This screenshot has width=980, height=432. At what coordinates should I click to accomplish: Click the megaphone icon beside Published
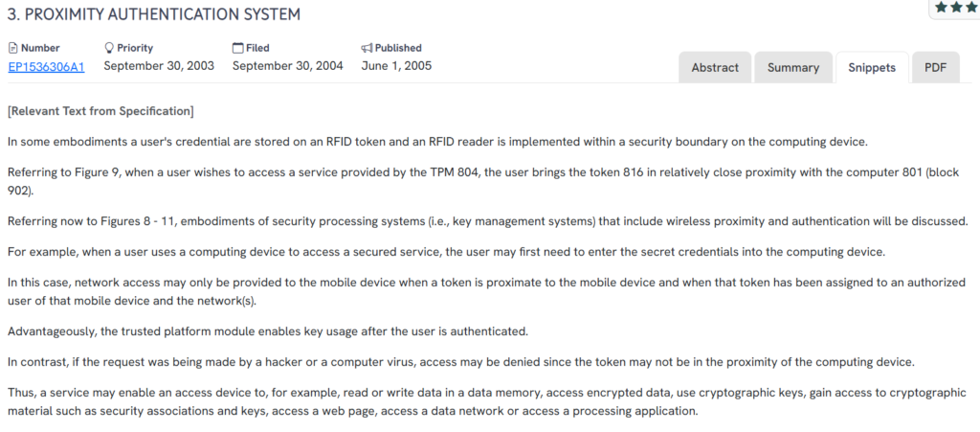(367, 48)
